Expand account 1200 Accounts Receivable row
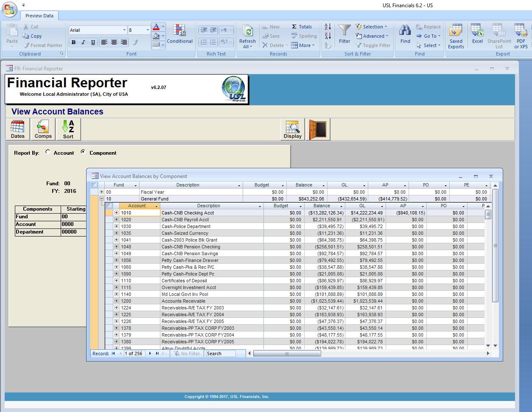The width and height of the screenshot is (532, 412). coord(116,301)
